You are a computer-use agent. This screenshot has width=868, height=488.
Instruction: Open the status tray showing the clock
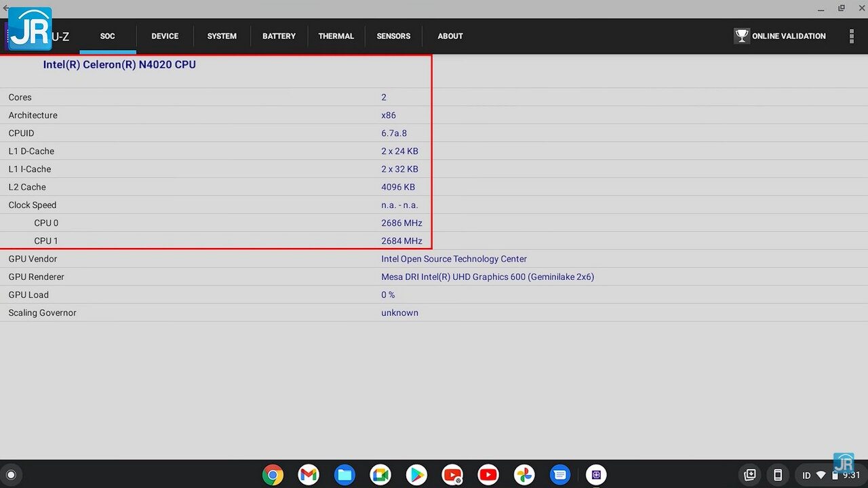tap(831, 475)
